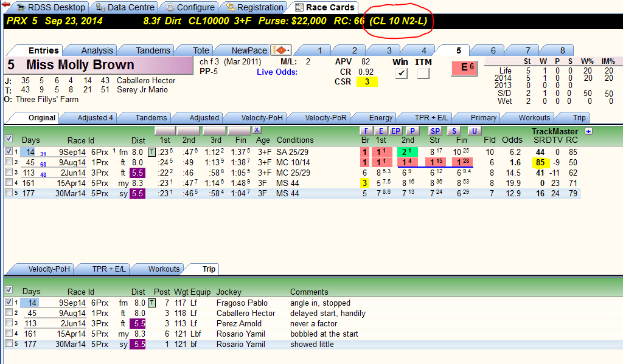Click the red back arrow icon
This screenshot has height=364, width=623.
6,4
